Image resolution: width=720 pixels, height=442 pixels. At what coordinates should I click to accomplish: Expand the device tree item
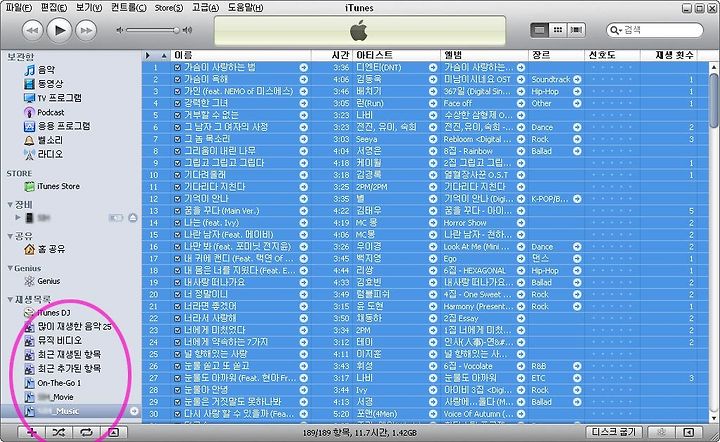tap(18, 218)
